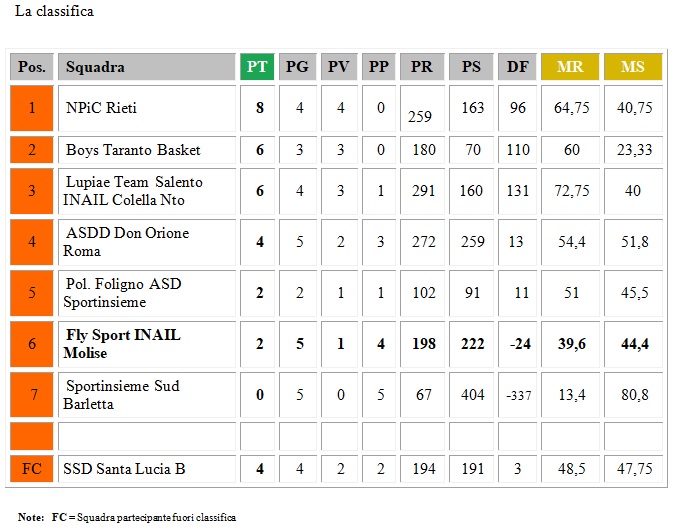
Task: Click the green PT column header
Action: [257, 67]
